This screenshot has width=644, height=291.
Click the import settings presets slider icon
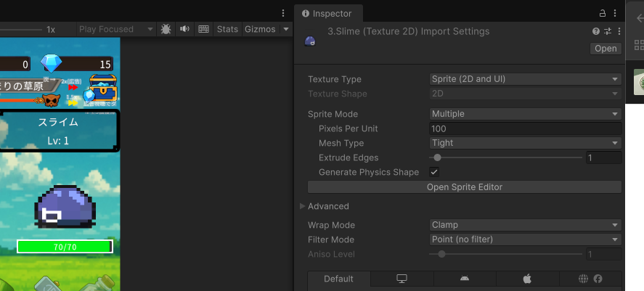pyautogui.click(x=607, y=31)
